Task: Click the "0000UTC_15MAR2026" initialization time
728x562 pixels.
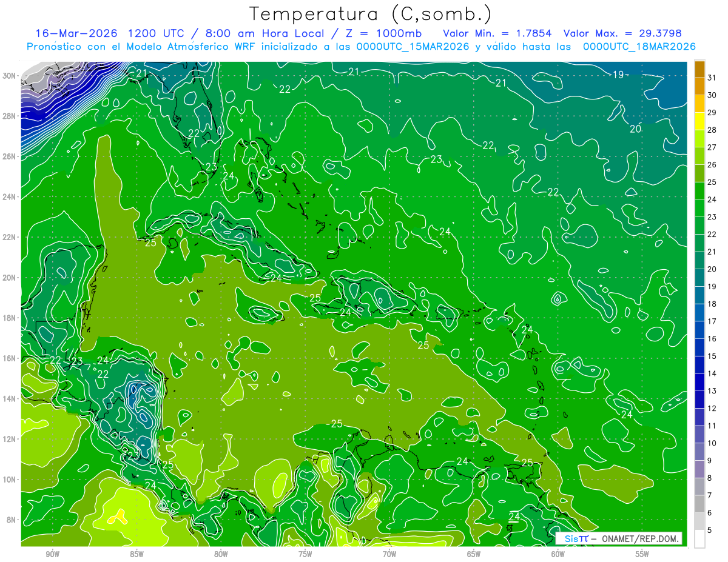Action: click(414, 47)
